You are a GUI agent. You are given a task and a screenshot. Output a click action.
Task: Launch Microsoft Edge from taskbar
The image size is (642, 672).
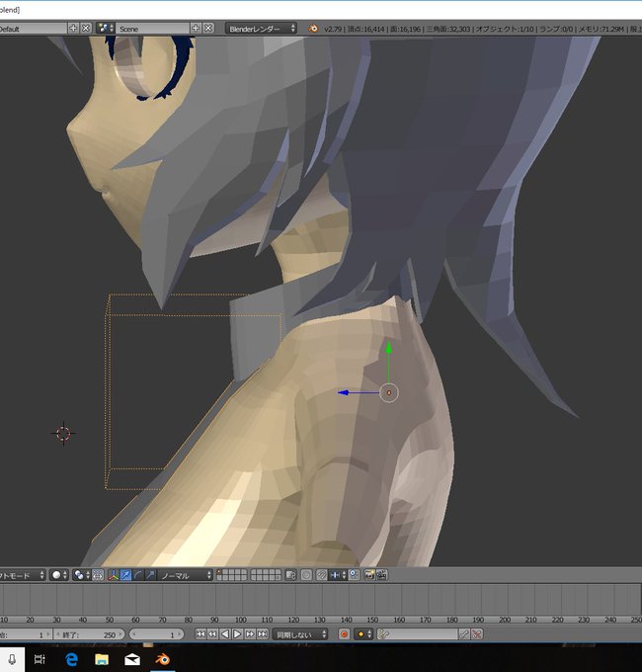pos(71,659)
